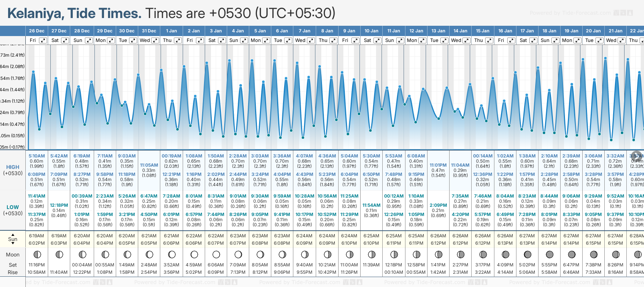Image resolution: width=644 pixels, height=287 pixels.
Task: Click the moon phase icon for 3 Jan
Action: tap(216, 254)
